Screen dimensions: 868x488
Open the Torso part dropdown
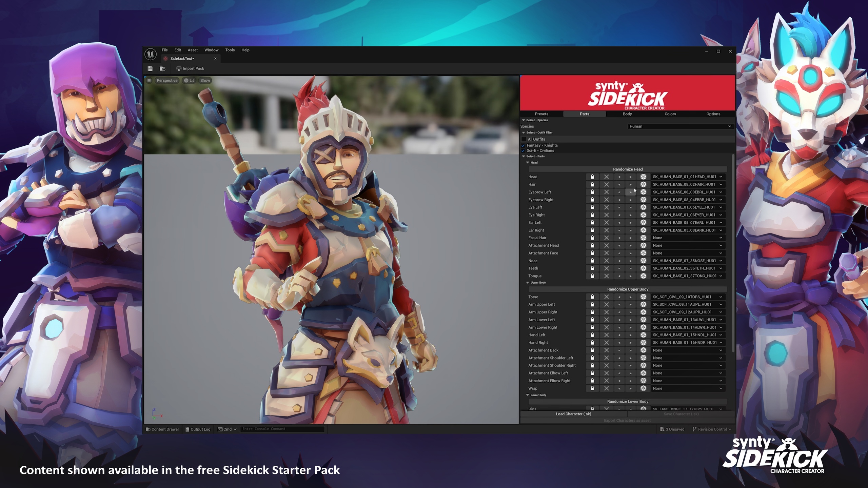coord(688,297)
